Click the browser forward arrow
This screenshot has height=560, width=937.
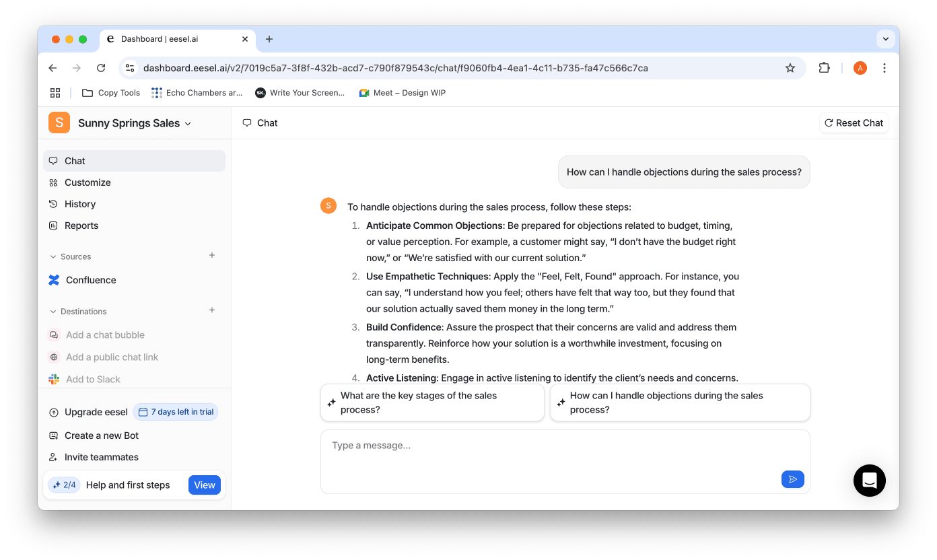click(x=77, y=68)
